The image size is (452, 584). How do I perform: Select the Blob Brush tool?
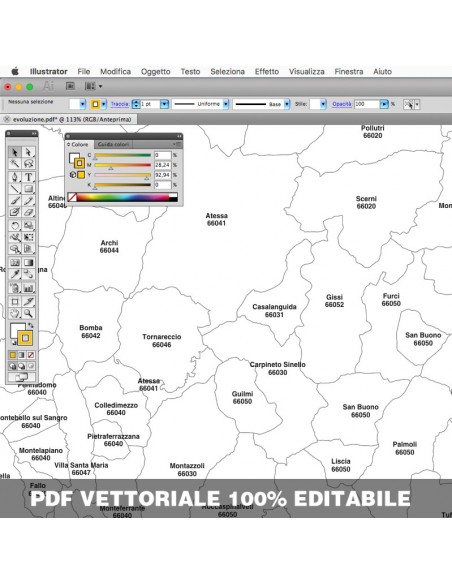pos(15,212)
